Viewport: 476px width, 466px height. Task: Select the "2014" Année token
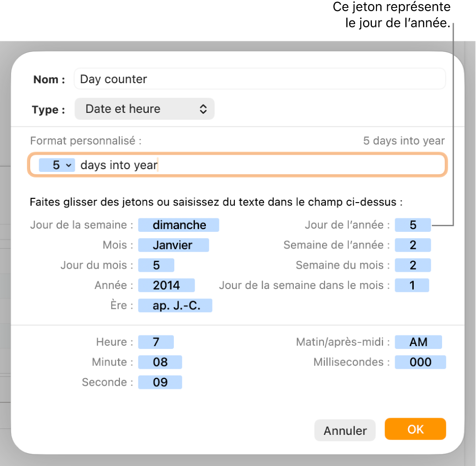pos(166,285)
